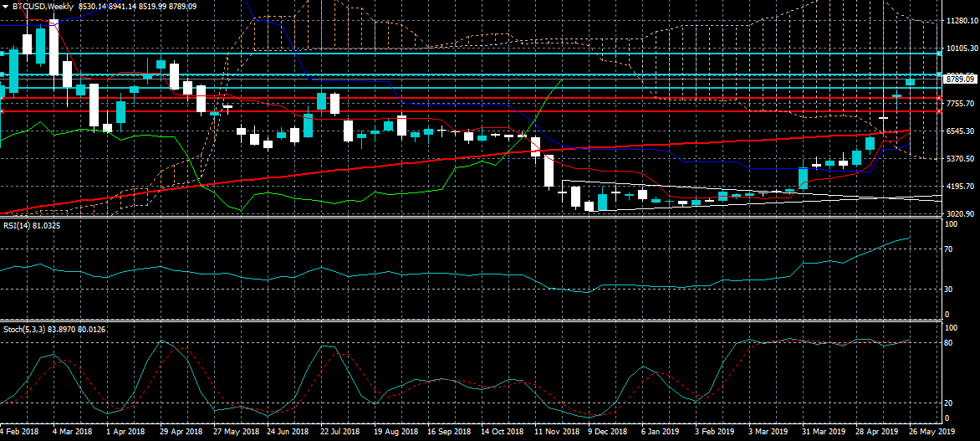The image size is (980, 441).
Task: Click the 3 Mar 2019 date label
Action: tap(768, 432)
